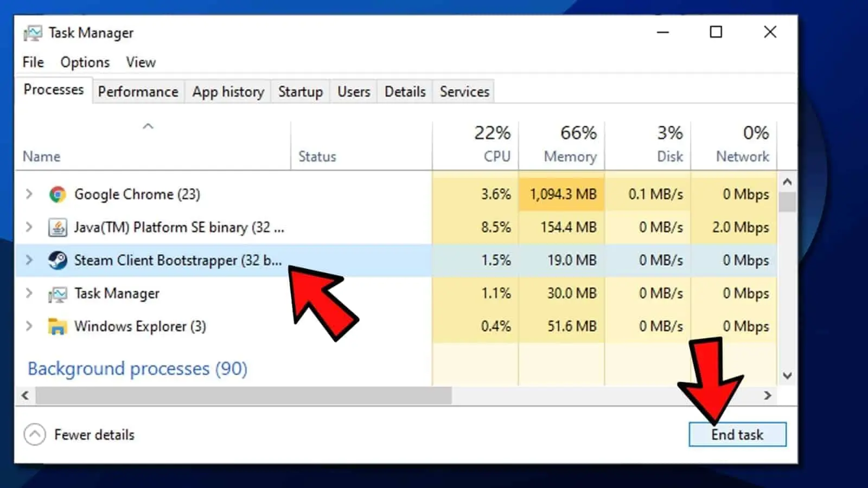Screen dimensions: 868x488
Task: Click Task Manager title bar icon
Action: point(33,33)
